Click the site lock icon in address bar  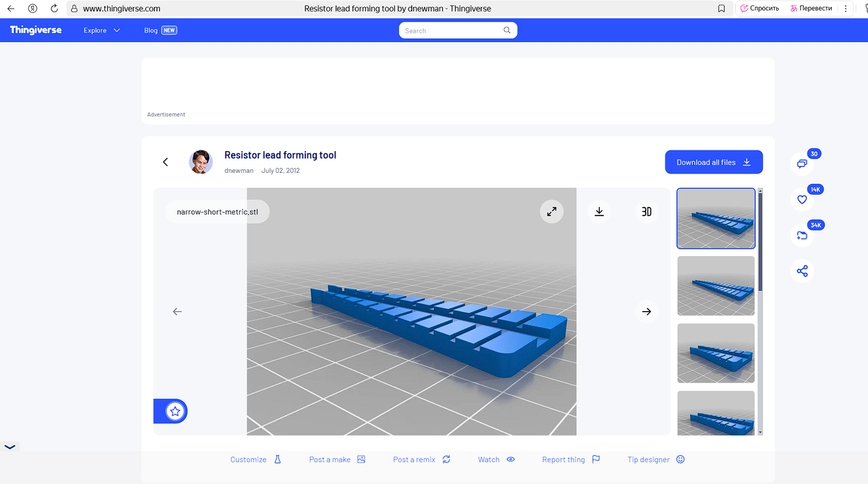click(x=74, y=9)
